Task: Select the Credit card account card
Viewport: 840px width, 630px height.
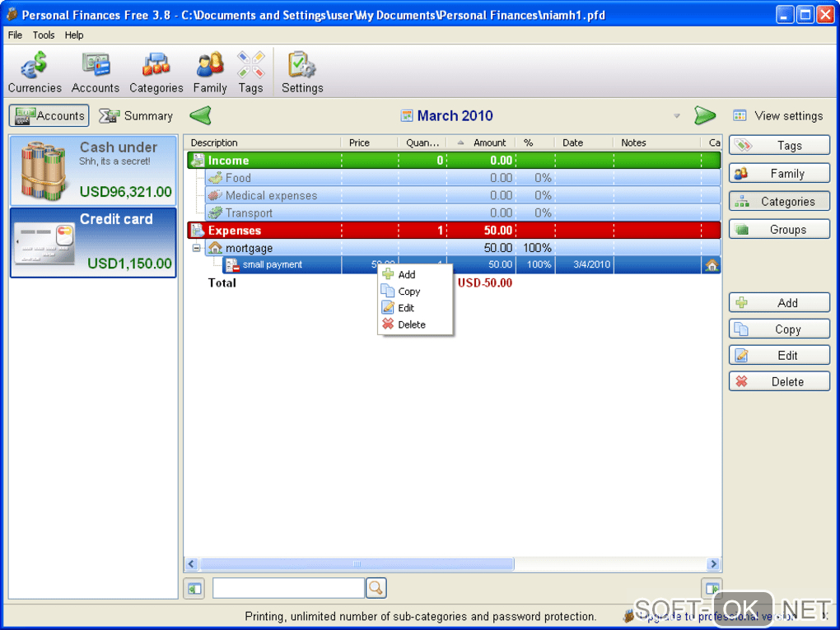Action: point(93,243)
